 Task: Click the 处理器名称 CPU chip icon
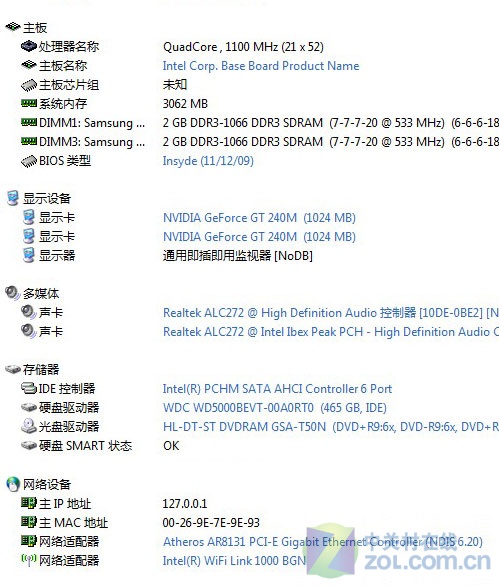click(x=28, y=46)
